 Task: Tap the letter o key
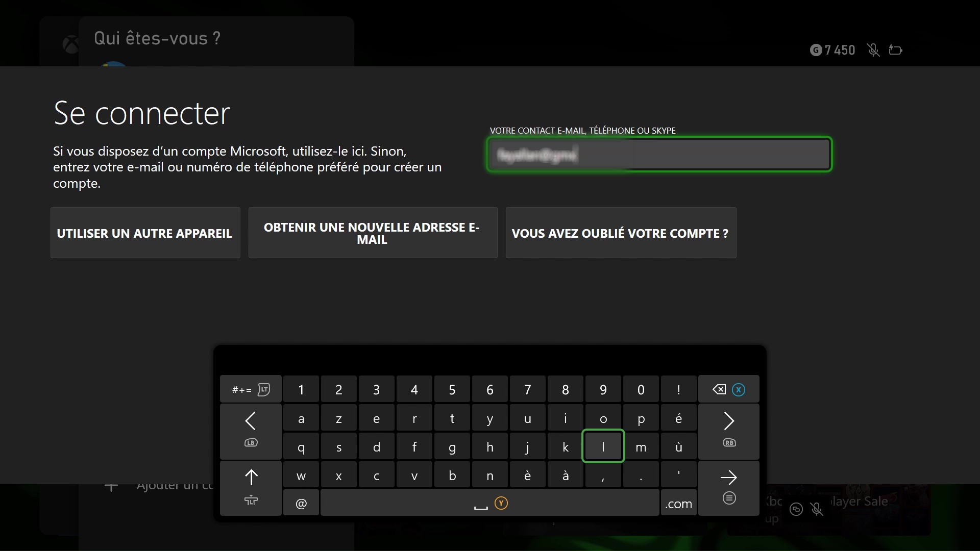[x=603, y=418]
